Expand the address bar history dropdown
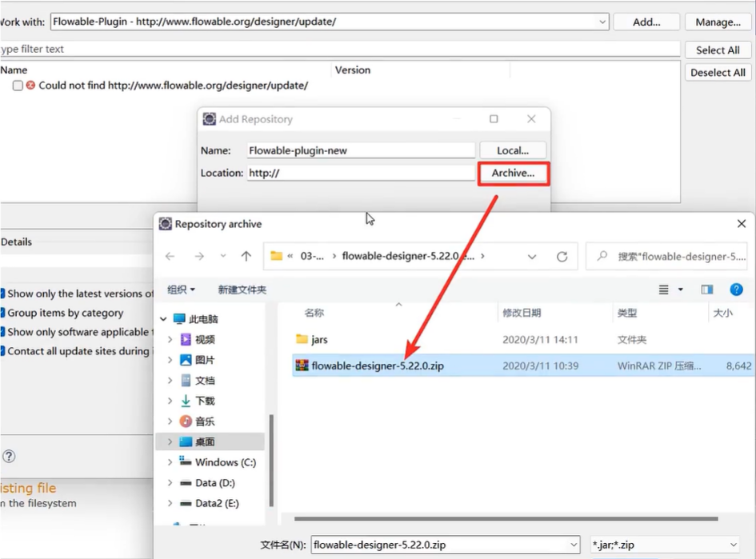756x559 pixels. (532, 257)
